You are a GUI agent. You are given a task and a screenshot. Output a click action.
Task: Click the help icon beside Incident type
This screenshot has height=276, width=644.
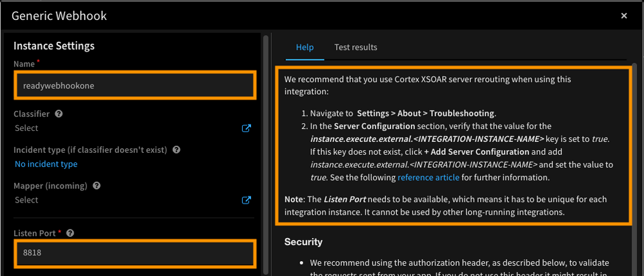176,150
